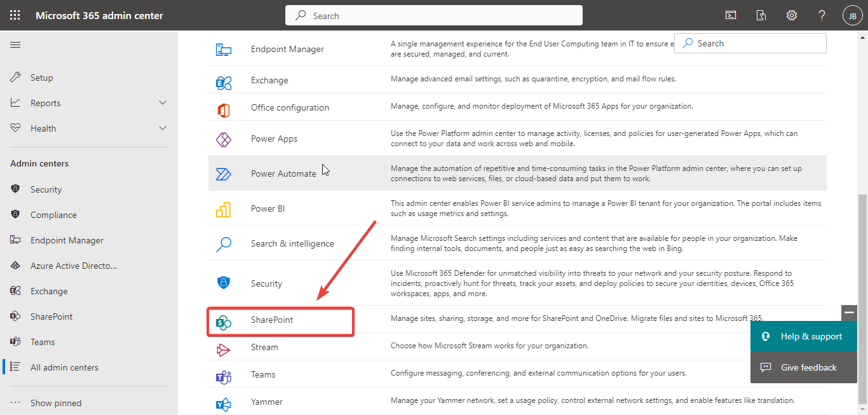The height and width of the screenshot is (415, 868).
Task: Open the Exchange admin center link
Action: pyautogui.click(x=269, y=80)
